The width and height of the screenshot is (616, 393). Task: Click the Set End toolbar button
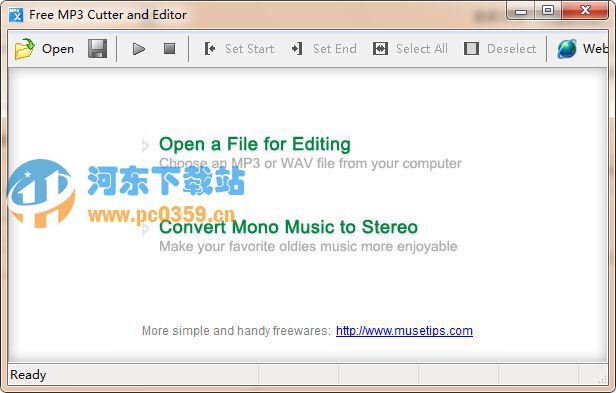click(324, 49)
